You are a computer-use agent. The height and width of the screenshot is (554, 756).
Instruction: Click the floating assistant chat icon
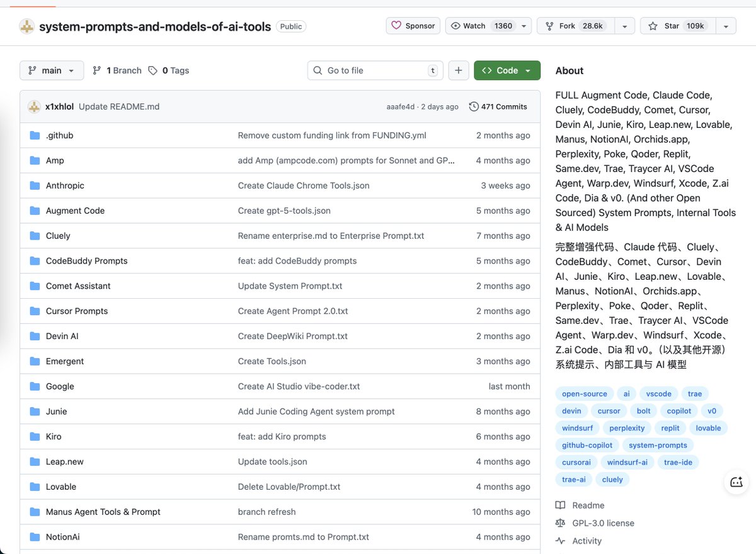pyautogui.click(x=736, y=482)
